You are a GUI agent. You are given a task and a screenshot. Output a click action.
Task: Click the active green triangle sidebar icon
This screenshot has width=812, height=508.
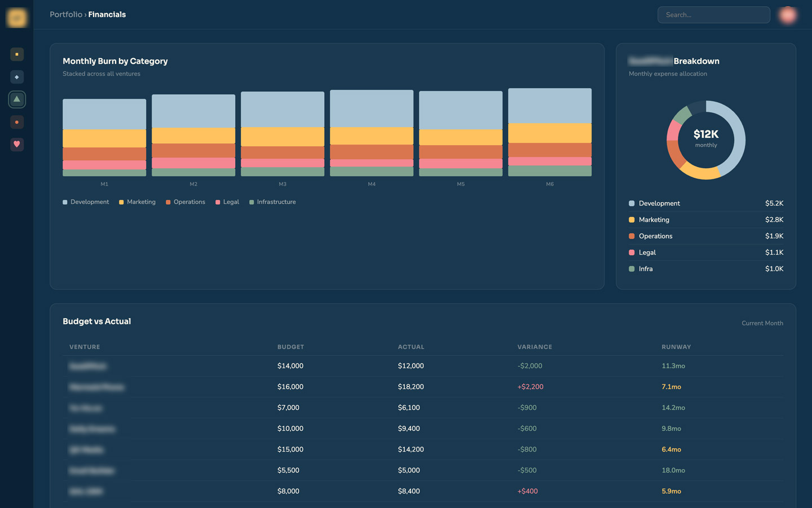(x=17, y=99)
